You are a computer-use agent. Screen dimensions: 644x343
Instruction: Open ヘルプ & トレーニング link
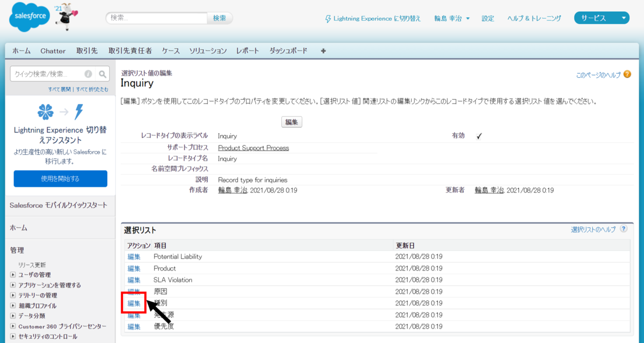coord(535,18)
